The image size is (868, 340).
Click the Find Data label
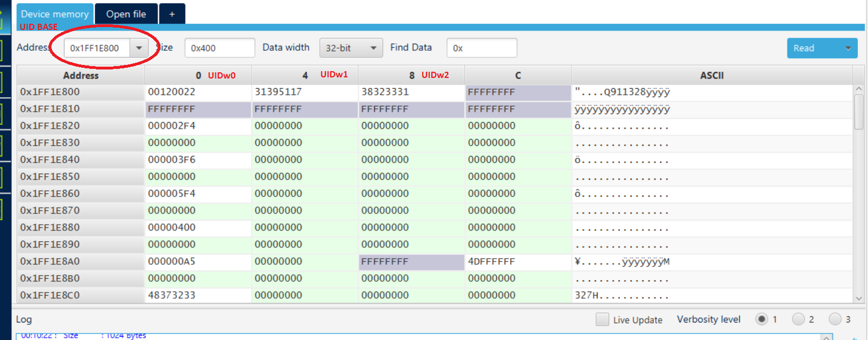click(x=411, y=47)
